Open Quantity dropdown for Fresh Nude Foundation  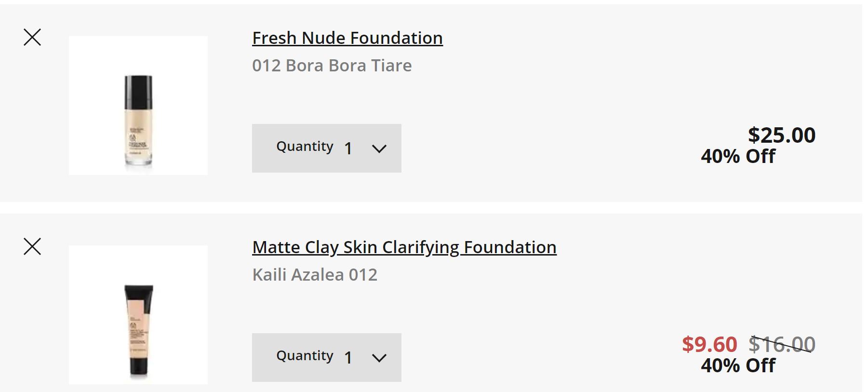click(326, 148)
